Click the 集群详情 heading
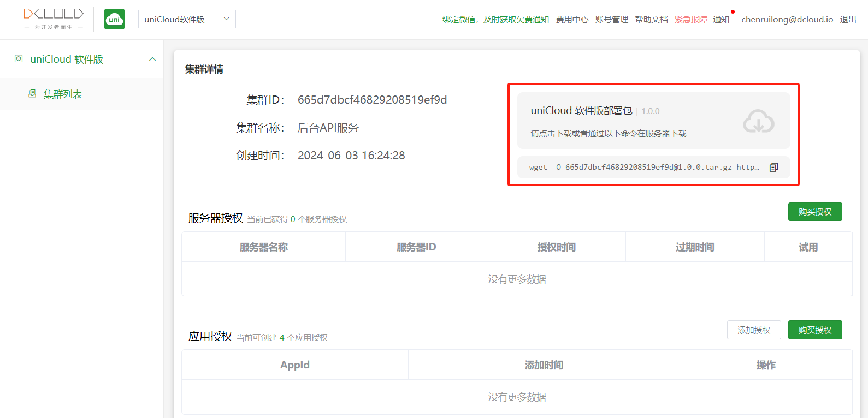The height and width of the screenshot is (418, 868). pyautogui.click(x=204, y=69)
